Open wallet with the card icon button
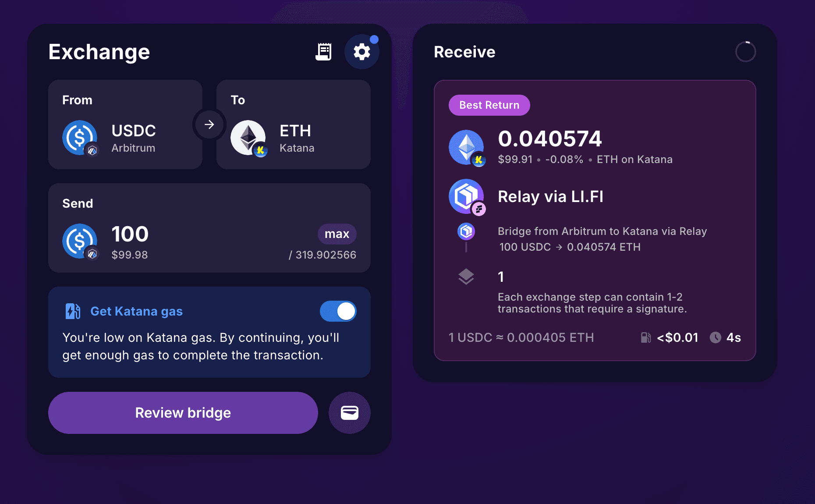Viewport: 815px width, 504px height. 350,413
